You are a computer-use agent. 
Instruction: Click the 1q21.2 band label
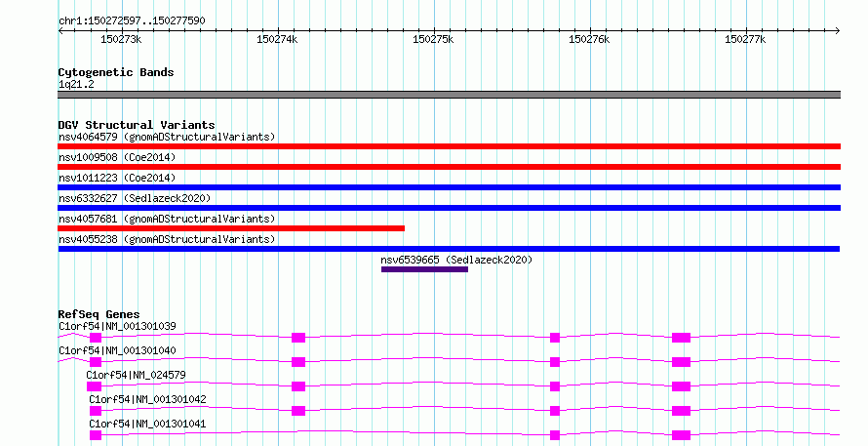[76, 84]
